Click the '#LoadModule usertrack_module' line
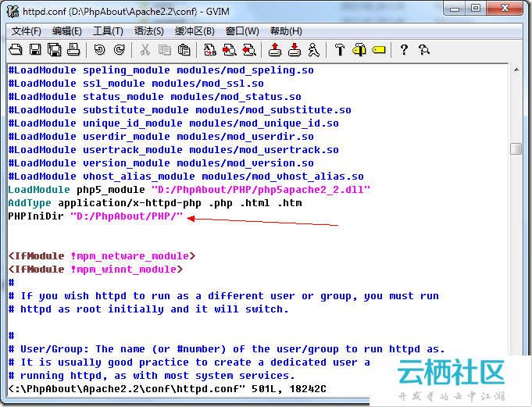Image resolution: width=532 pixels, height=407 pixels. coord(173,149)
